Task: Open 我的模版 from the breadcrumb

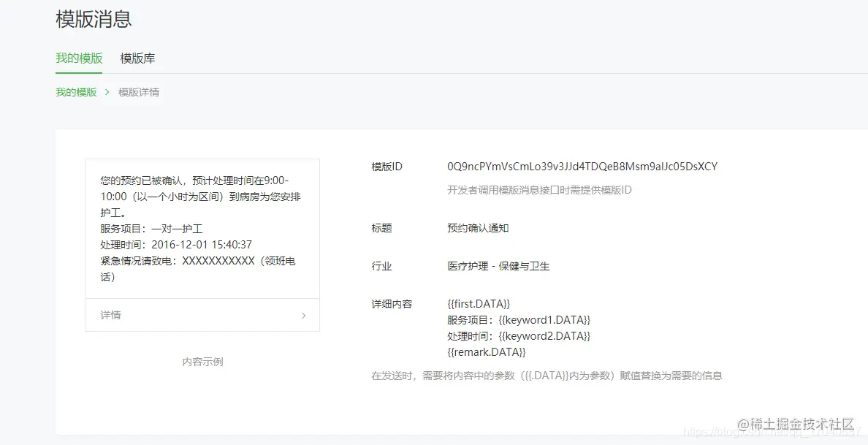Action: tap(76, 92)
